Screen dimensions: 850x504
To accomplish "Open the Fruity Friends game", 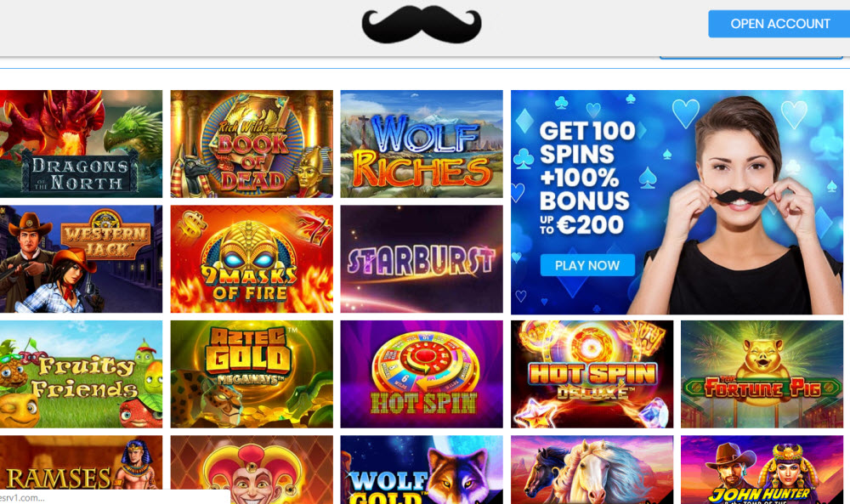I will click(81, 374).
